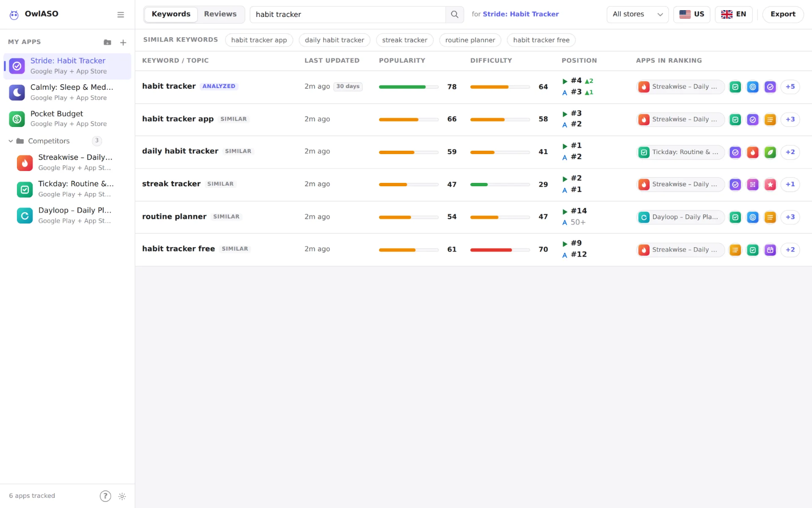
Task: Click Streakwise – Daily chip in habit tracker row
Action: [680, 87]
